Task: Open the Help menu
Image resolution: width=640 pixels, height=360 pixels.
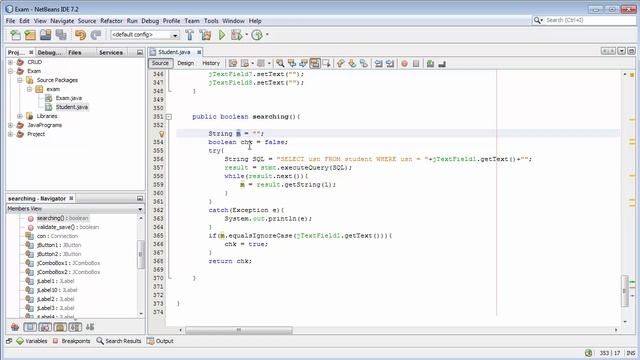Action: (x=255, y=21)
